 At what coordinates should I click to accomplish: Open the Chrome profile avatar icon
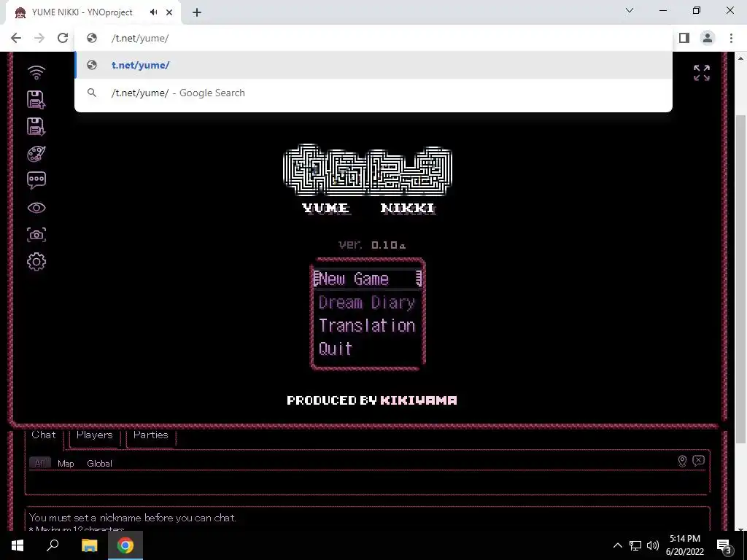point(708,38)
